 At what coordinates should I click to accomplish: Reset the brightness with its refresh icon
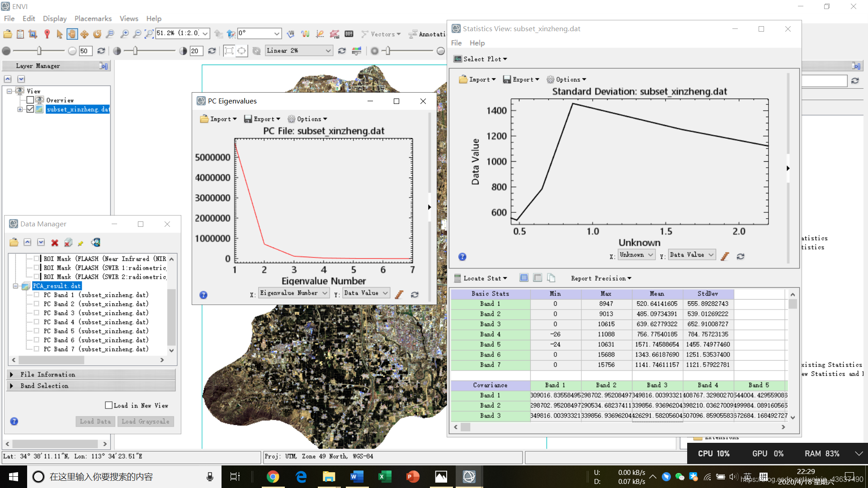click(101, 51)
